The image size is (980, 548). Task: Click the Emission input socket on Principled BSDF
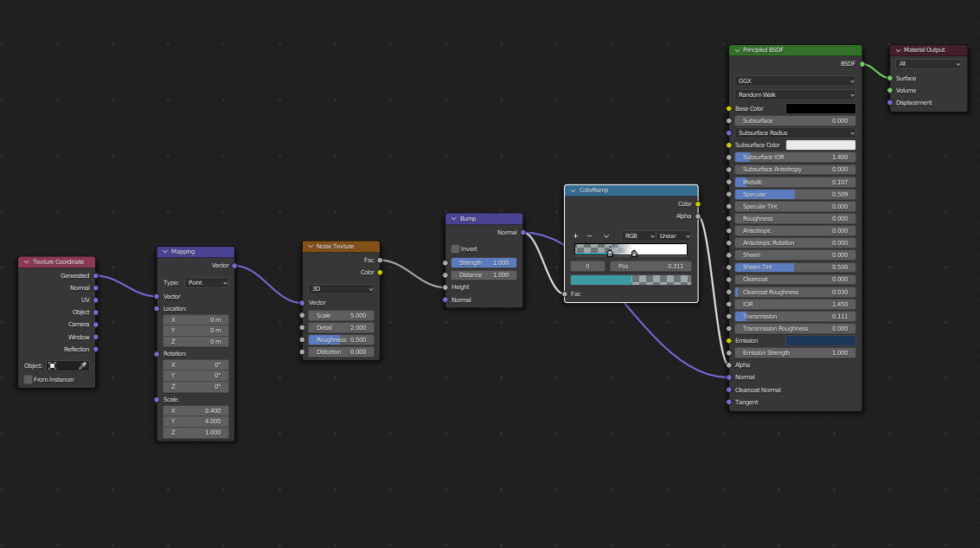coord(729,341)
